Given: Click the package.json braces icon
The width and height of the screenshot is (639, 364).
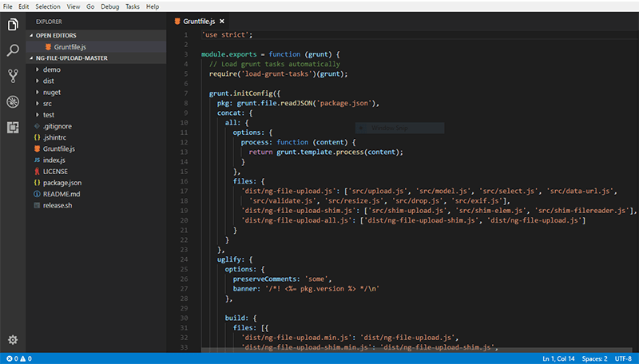Looking at the screenshot, I should (x=37, y=183).
